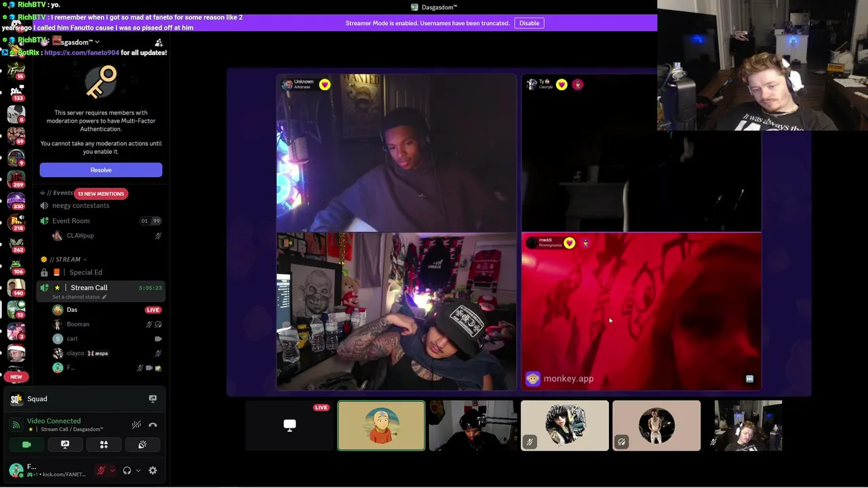Image resolution: width=868 pixels, height=488 pixels.
Task: Open User Settings gear icon
Action: (x=153, y=470)
